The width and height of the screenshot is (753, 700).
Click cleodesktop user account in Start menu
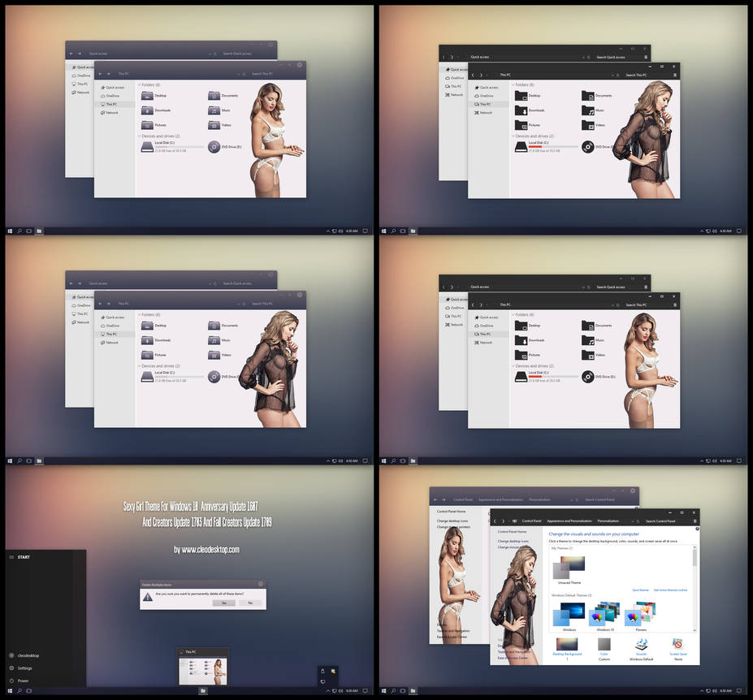tap(24, 655)
